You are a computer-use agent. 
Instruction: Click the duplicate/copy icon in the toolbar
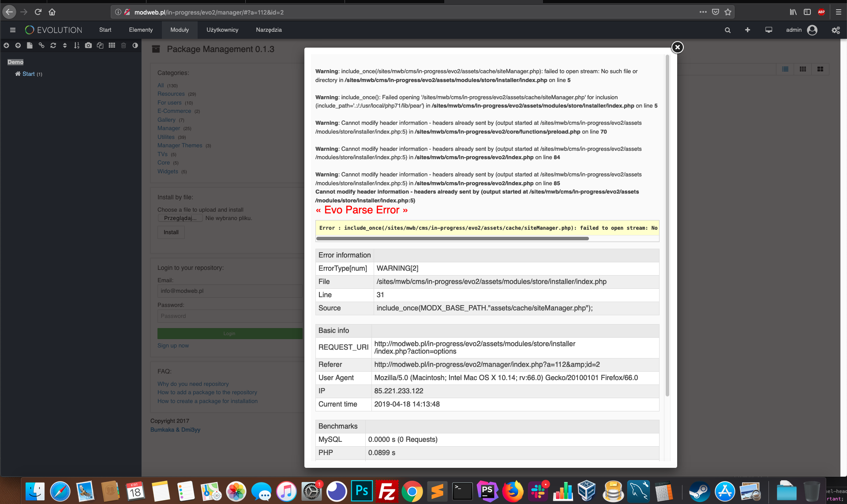(100, 45)
